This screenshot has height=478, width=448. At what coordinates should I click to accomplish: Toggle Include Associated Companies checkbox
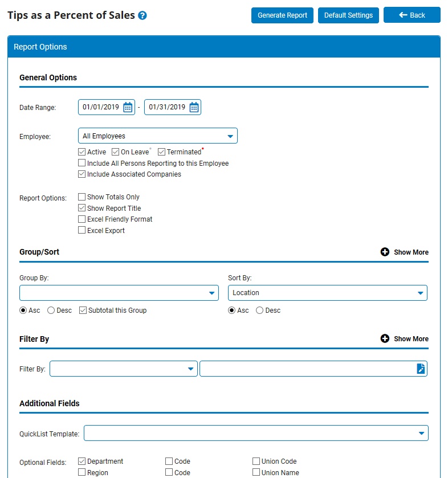(82, 174)
